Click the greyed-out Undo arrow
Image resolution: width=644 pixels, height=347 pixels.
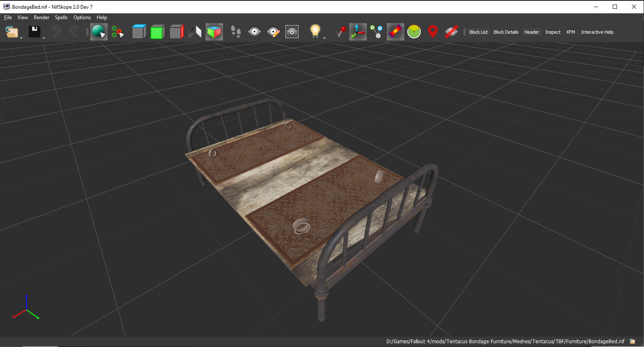click(55, 32)
